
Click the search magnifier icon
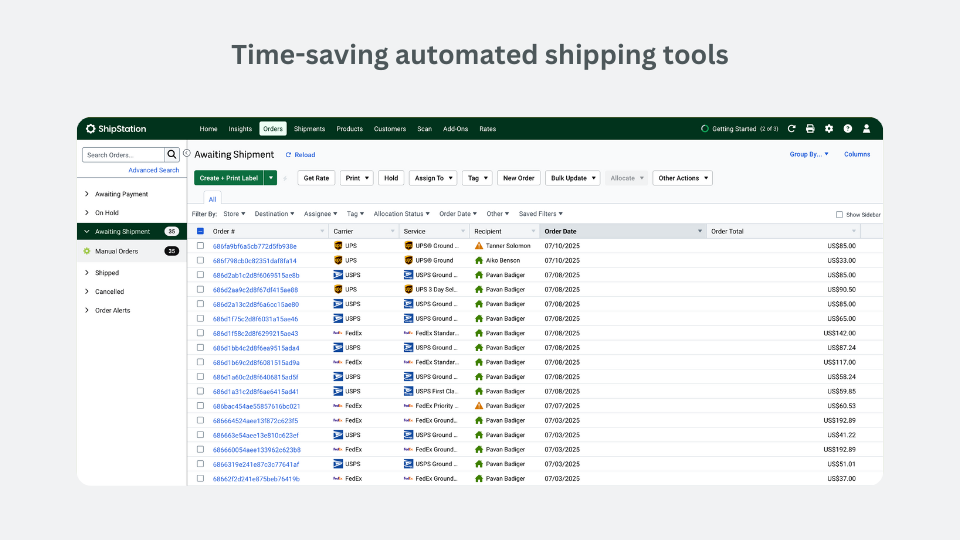point(172,155)
